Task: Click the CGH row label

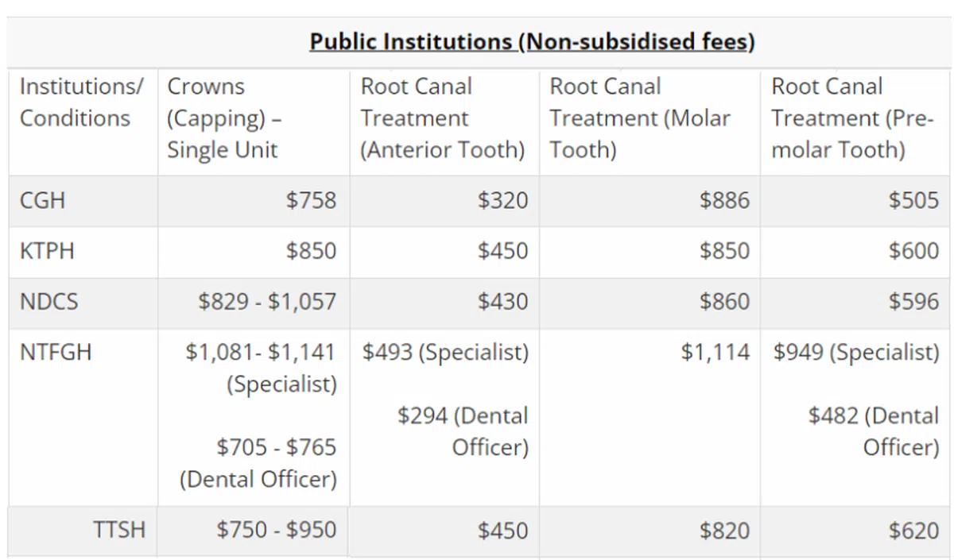Action: [42, 200]
